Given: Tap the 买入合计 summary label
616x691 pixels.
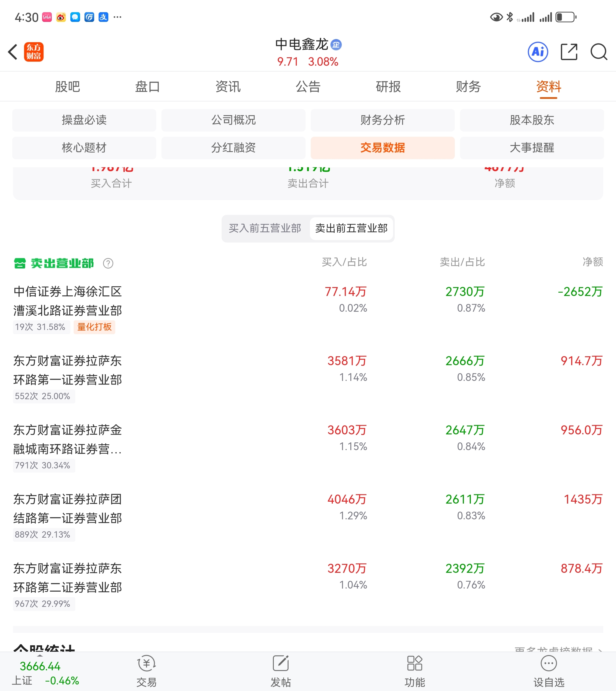Looking at the screenshot, I should (x=111, y=183).
